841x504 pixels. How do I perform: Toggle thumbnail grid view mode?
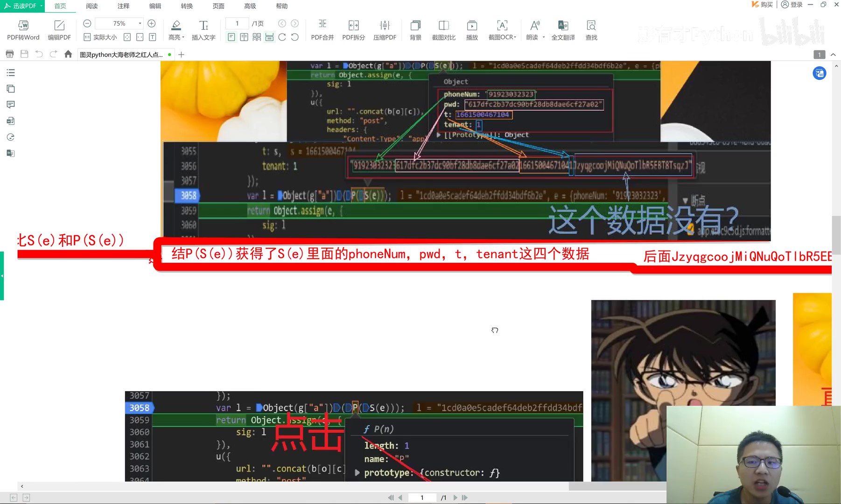click(x=257, y=37)
